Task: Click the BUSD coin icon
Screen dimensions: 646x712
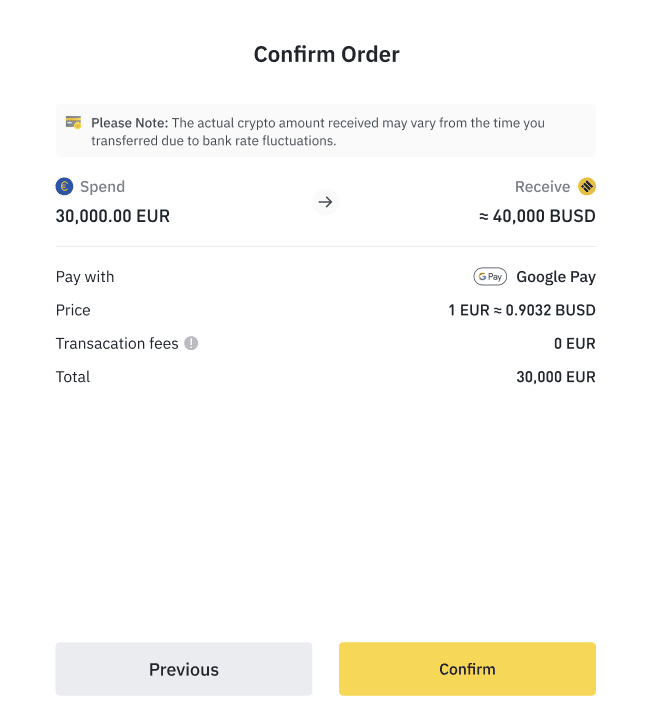Action: coord(587,186)
